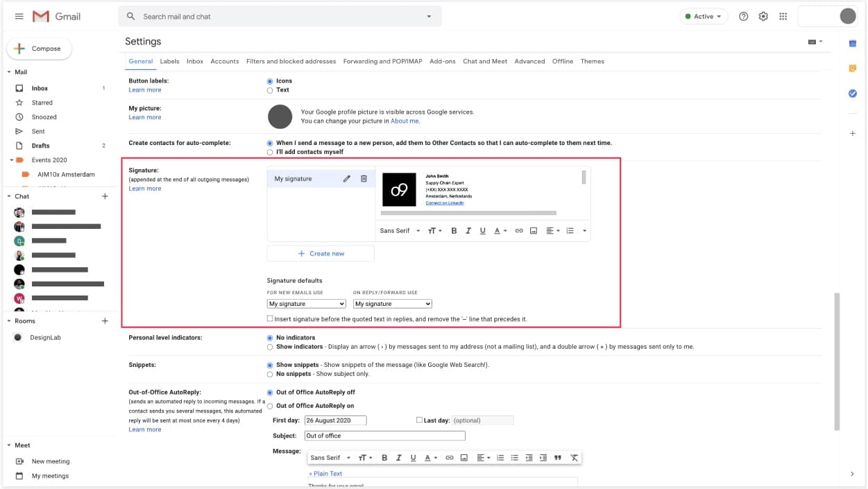Image resolution: width=868 pixels, height=489 pixels.
Task: Click the pencil icon to edit My signature
Action: [x=347, y=179]
